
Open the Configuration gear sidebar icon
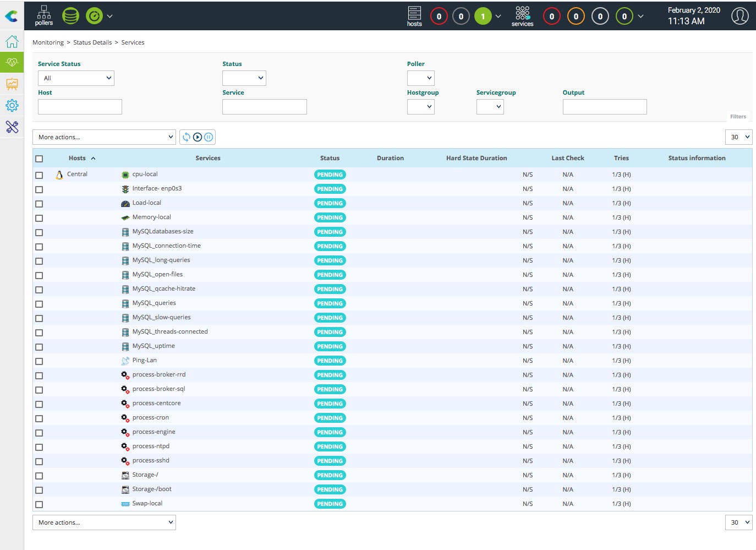pyautogui.click(x=12, y=105)
